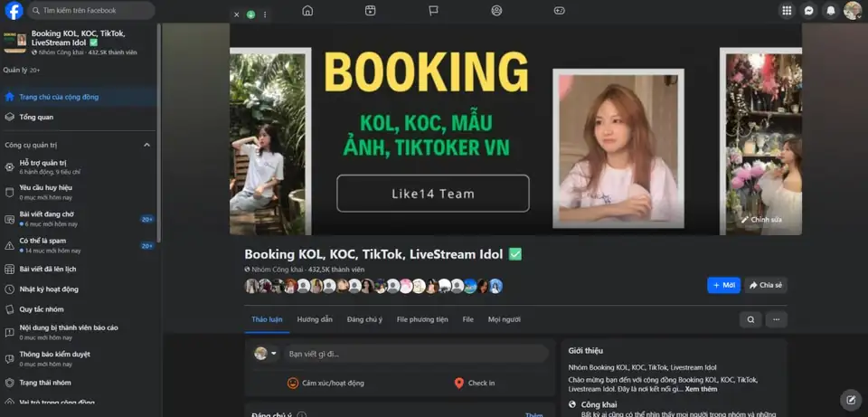The width and height of the screenshot is (868, 417).
Task: Open the Pages flag icon
Action: (x=433, y=11)
